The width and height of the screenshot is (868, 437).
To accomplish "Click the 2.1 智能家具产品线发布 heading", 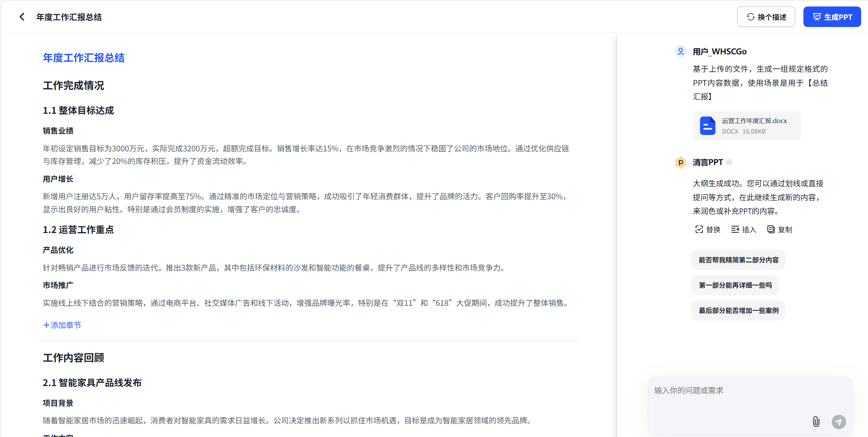I will point(92,383).
